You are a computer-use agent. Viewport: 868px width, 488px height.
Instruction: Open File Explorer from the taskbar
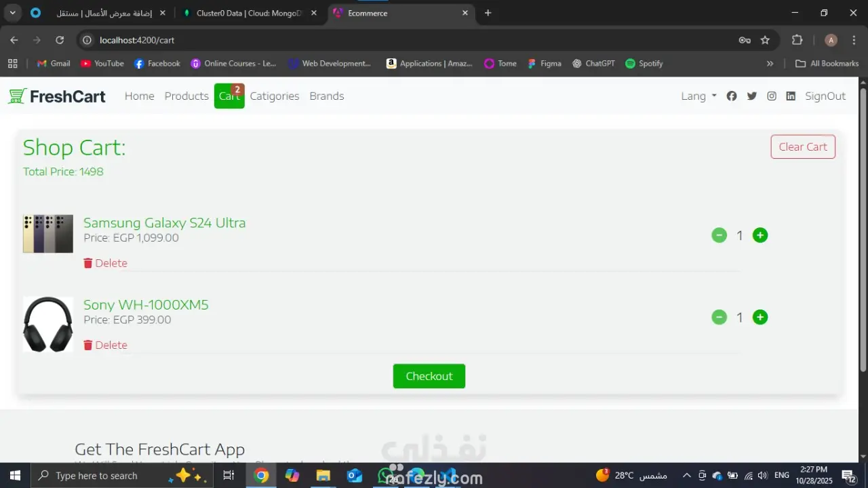323,476
